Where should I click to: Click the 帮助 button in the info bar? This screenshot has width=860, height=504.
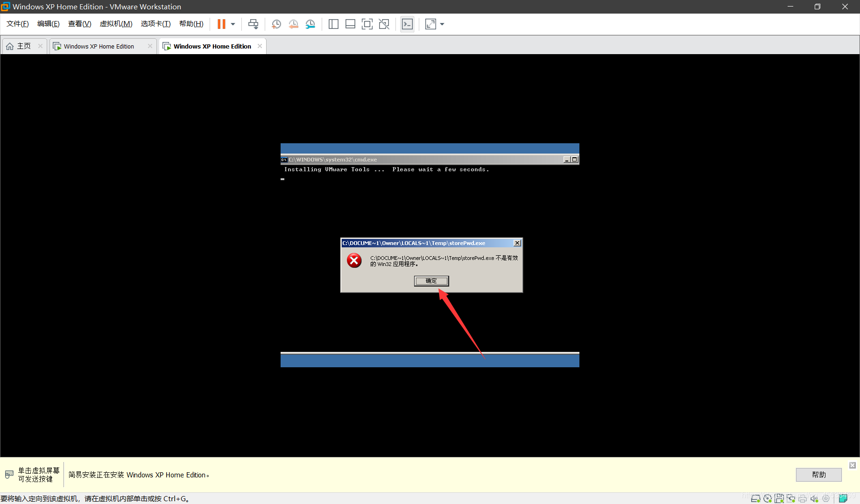[818, 475]
